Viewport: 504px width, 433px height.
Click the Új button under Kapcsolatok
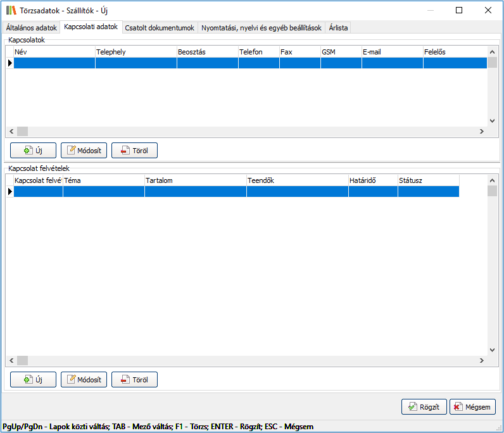click(x=33, y=151)
